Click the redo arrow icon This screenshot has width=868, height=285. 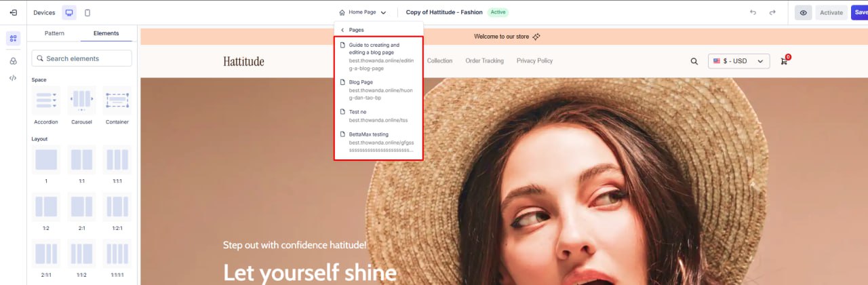click(772, 12)
